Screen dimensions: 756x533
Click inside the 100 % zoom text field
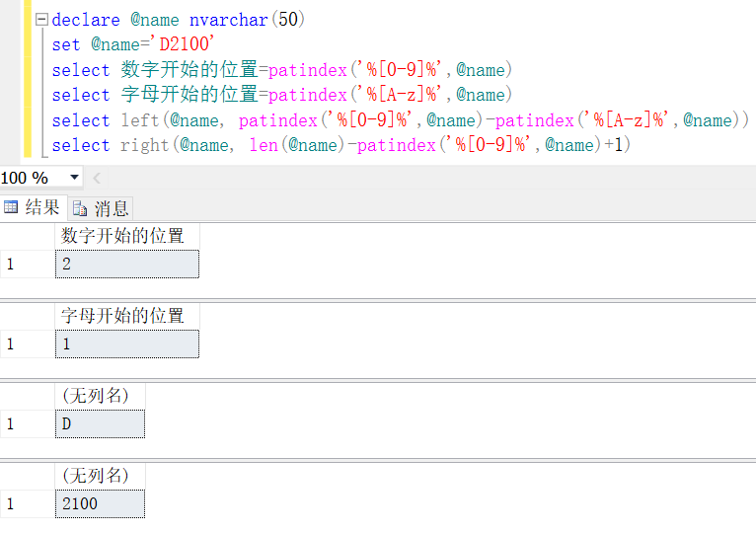coord(32,178)
